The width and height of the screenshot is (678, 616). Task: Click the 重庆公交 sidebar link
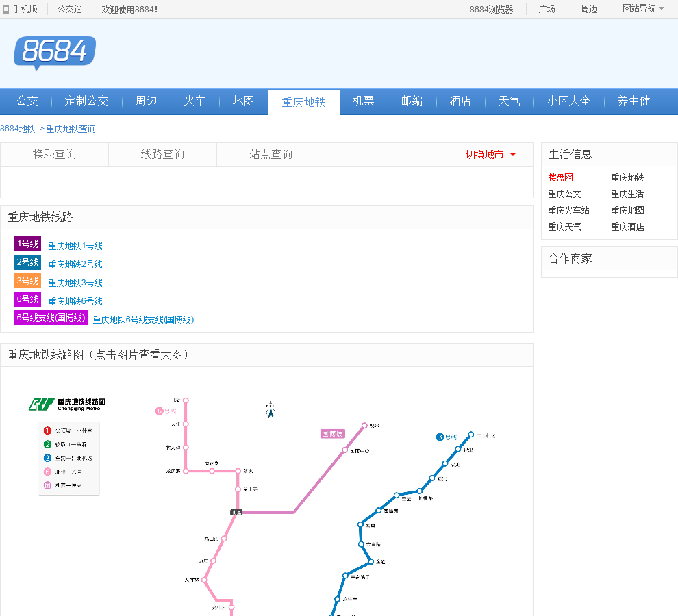point(565,194)
